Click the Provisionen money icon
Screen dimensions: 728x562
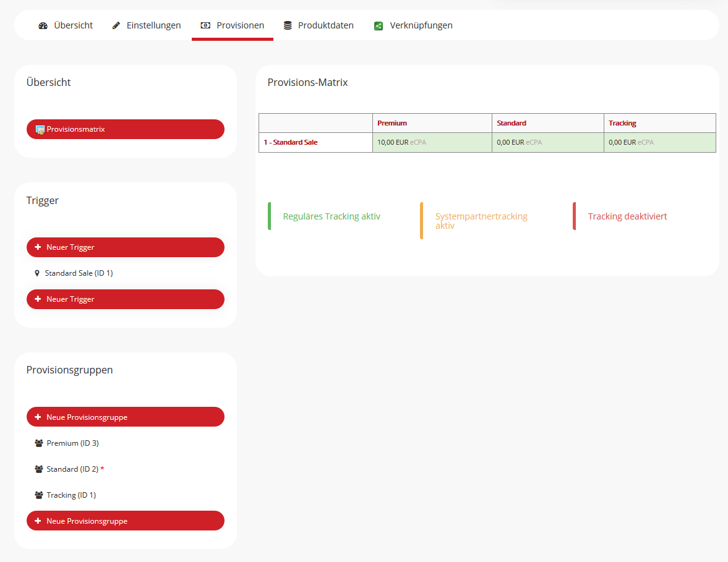point(205,26)
